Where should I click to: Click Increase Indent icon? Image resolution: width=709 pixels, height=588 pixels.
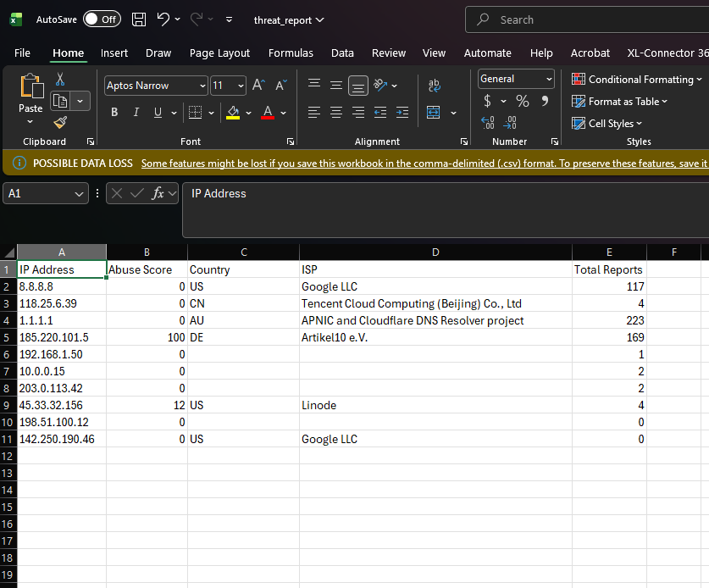pyautogui.click(x=402, y=112)
